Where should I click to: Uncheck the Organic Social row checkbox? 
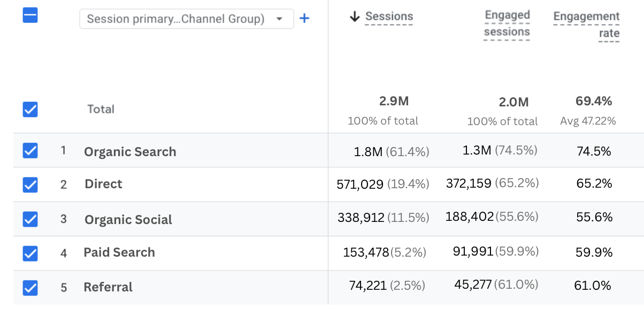coord(30,219)
